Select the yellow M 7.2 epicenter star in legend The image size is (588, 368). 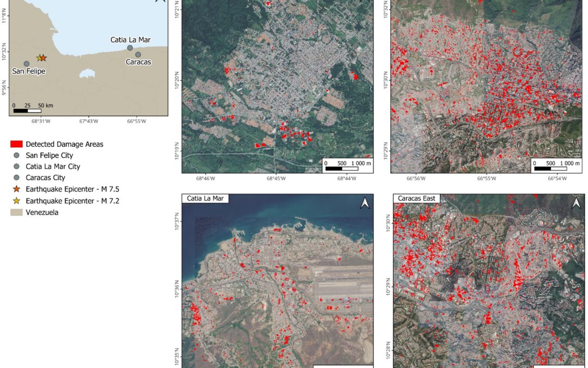[x=16, y=201]
